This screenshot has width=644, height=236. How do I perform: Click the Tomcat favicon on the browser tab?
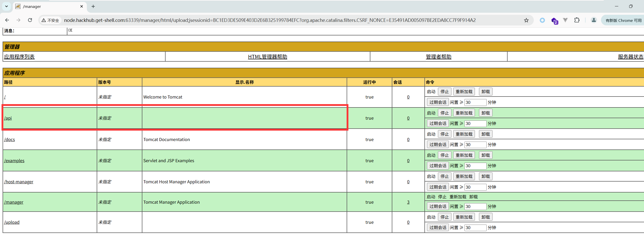click(17, 6)
